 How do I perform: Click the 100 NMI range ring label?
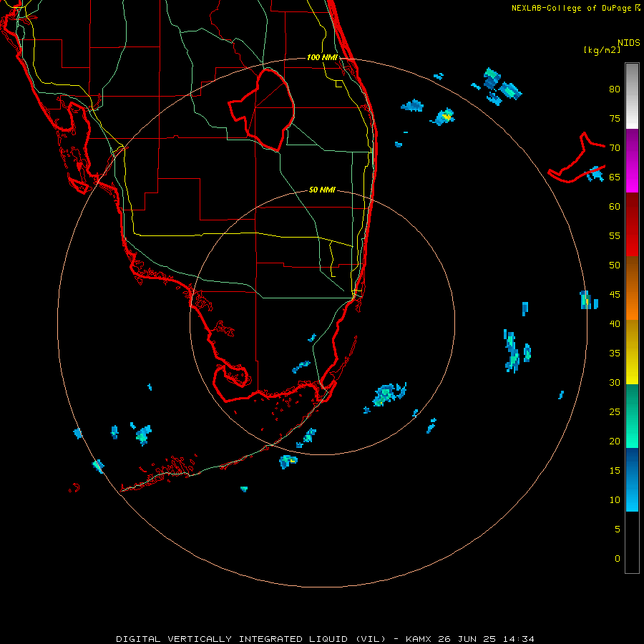pos(322,57)
